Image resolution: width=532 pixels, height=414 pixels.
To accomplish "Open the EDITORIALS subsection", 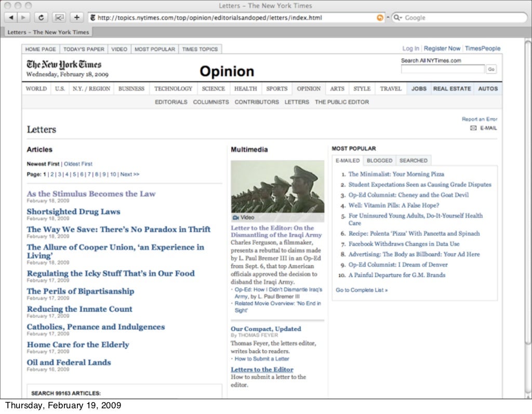I will coord(171,102).
